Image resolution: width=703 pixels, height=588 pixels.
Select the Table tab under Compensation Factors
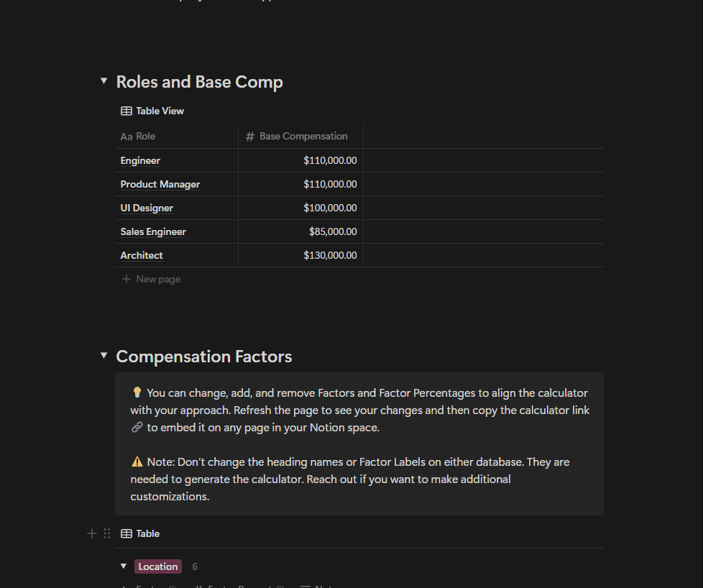(147, 533)
